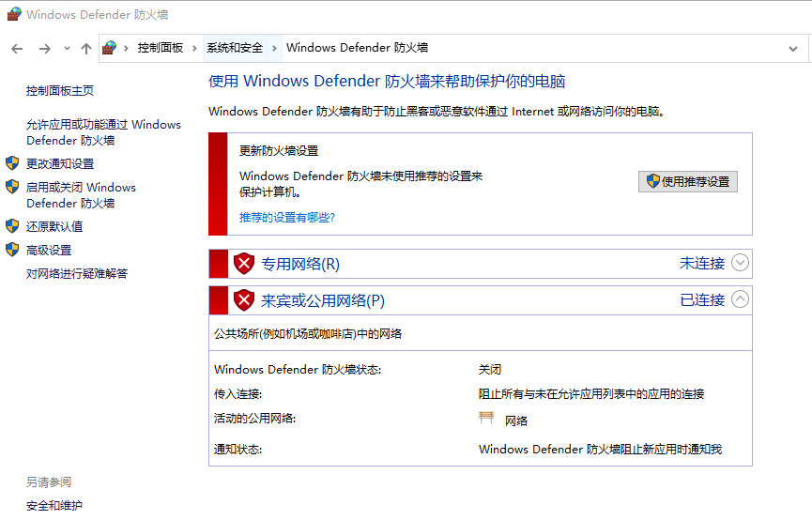Click the network bench icon beside 网络

click(486, 418)
